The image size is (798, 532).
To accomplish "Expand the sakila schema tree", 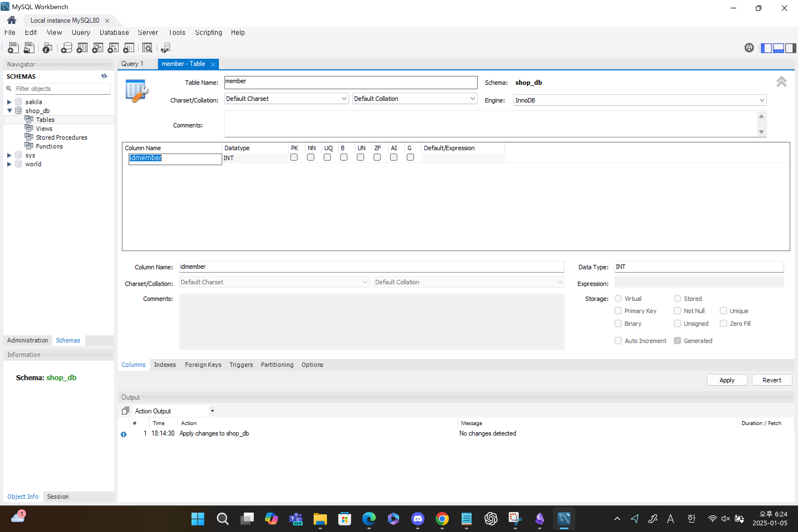I will click(x=9, y=102).
